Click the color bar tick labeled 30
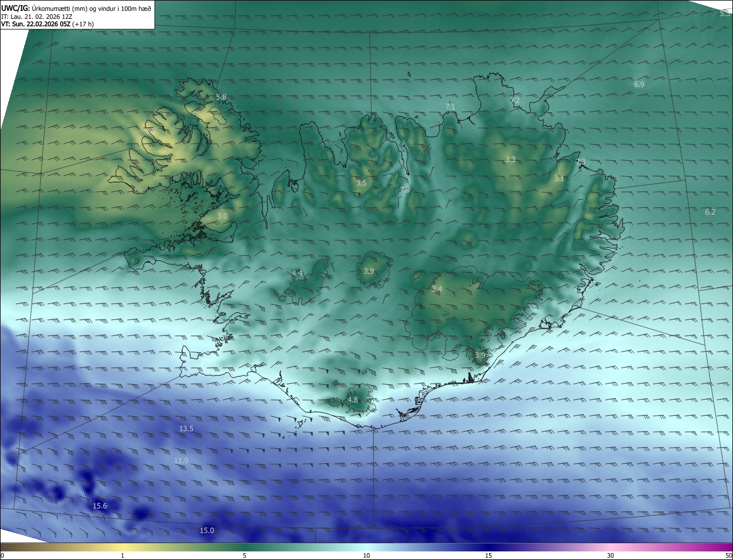Viewport: 733px width, 560px height. [610, 555]
